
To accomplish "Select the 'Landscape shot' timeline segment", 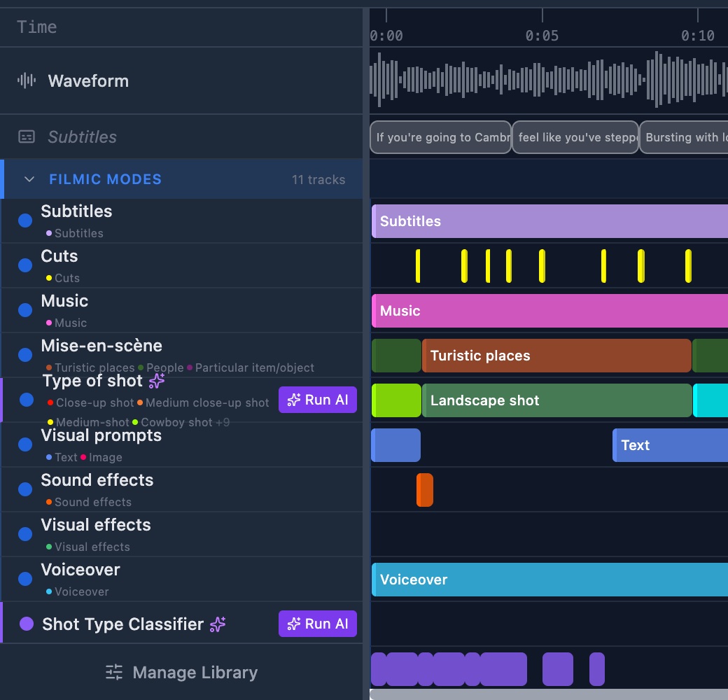I will click(557, 400).
